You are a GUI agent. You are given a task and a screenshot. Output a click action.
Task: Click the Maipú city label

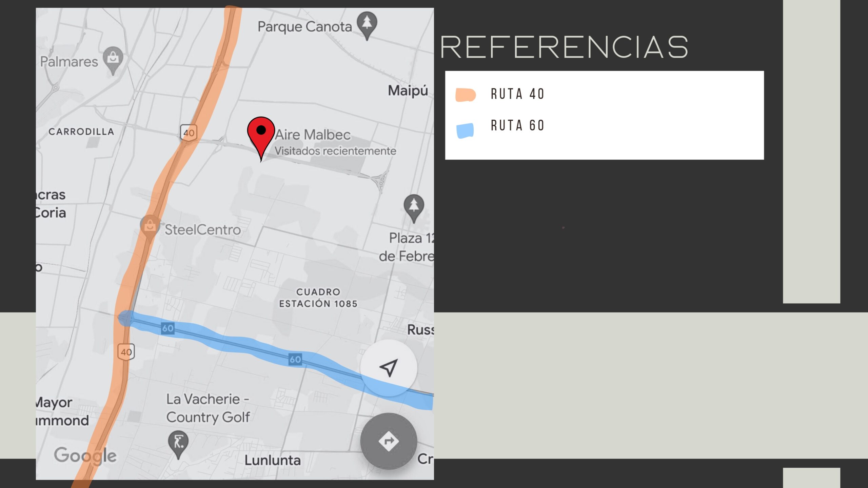click(x=408, y=90)
